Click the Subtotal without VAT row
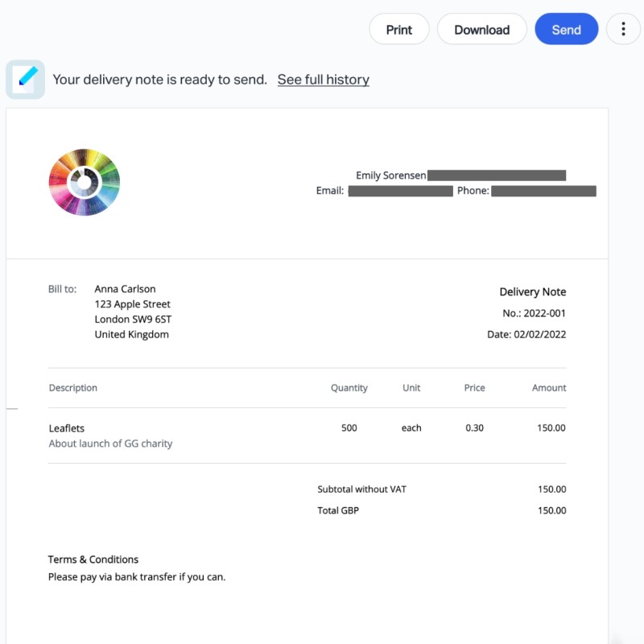 point(363,489)
